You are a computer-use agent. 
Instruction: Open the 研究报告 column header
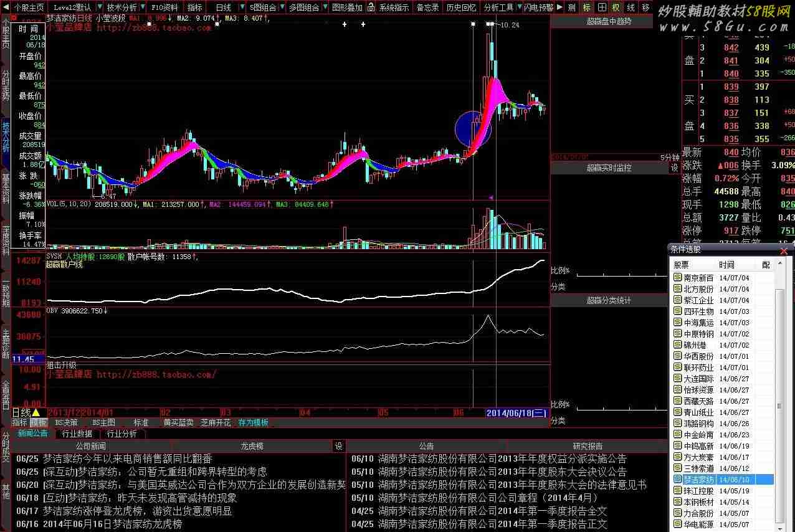588,446
